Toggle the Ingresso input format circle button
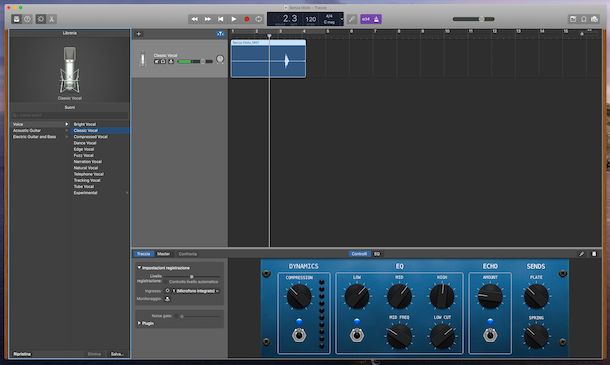Image resolution: width=610 pixels, height=365 pixels. 168,291
